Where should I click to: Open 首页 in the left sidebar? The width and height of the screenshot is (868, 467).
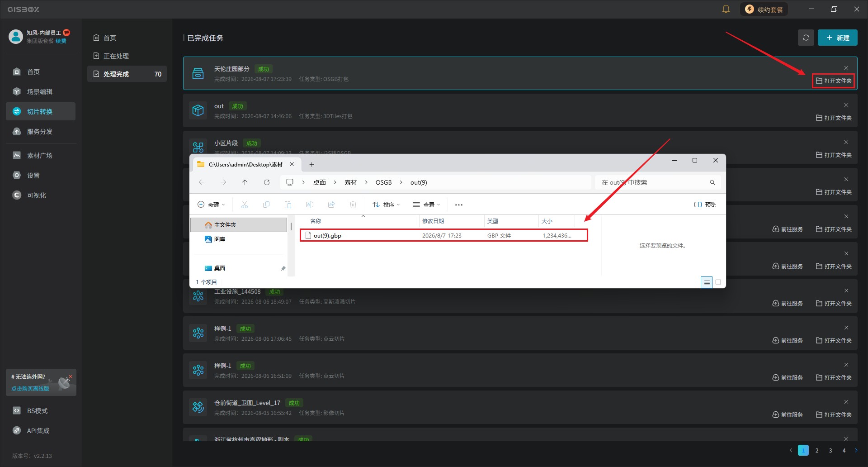point(41,72)
